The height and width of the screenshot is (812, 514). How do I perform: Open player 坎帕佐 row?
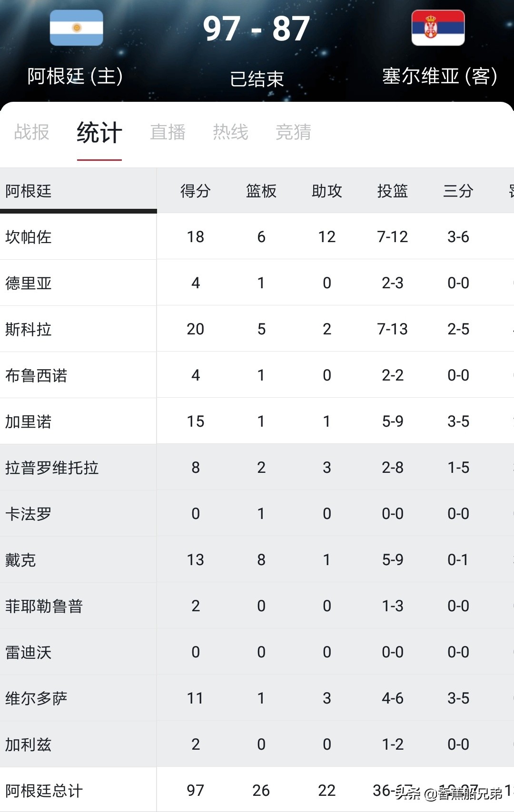click(x=257, y=236)
